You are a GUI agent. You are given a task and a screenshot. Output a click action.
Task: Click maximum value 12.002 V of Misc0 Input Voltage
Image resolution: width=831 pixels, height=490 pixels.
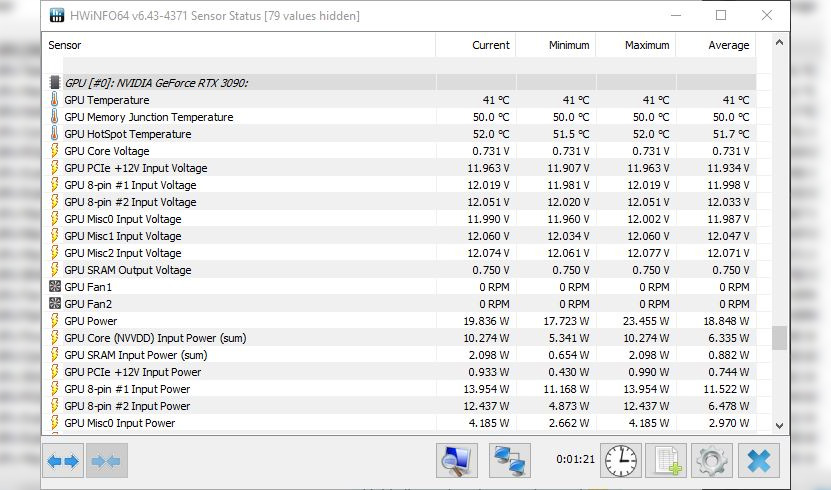pyautogui.click(x=648, y=219)
